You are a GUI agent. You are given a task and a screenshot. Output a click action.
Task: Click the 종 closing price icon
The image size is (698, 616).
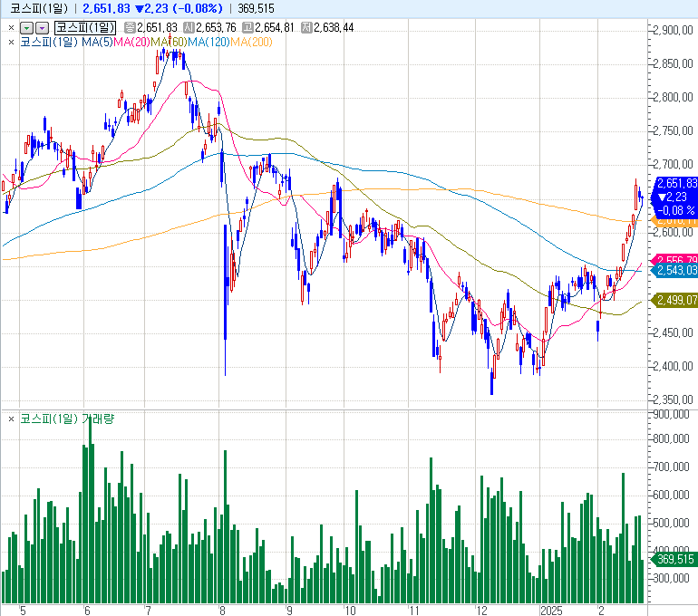[x=130, y=27]
